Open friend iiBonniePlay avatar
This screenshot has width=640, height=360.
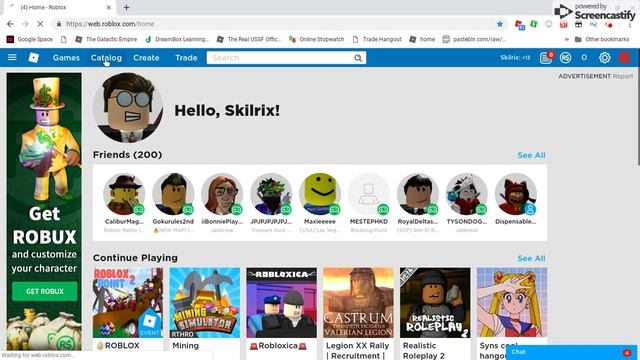tap(222, 194)
